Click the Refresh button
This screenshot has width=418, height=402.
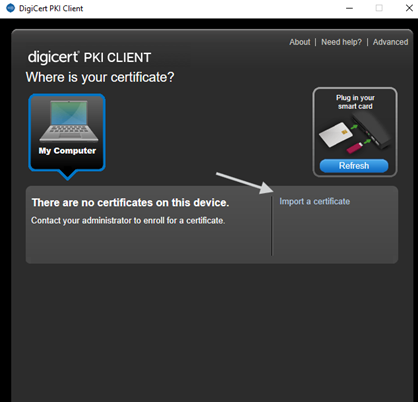click(x=354, y=166)
